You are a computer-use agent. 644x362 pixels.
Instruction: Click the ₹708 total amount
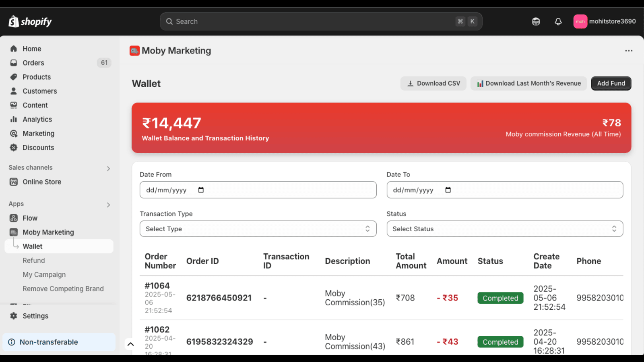click(405, 298)
